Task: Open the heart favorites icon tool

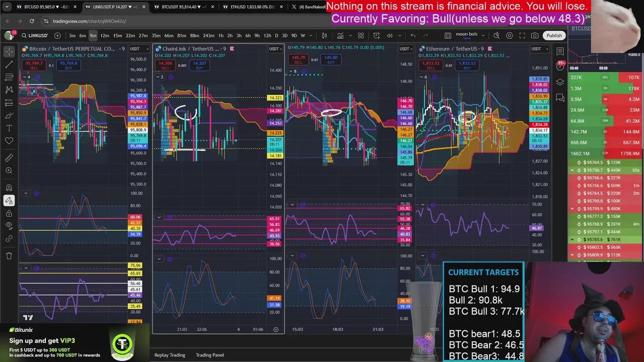Action: 9,141
